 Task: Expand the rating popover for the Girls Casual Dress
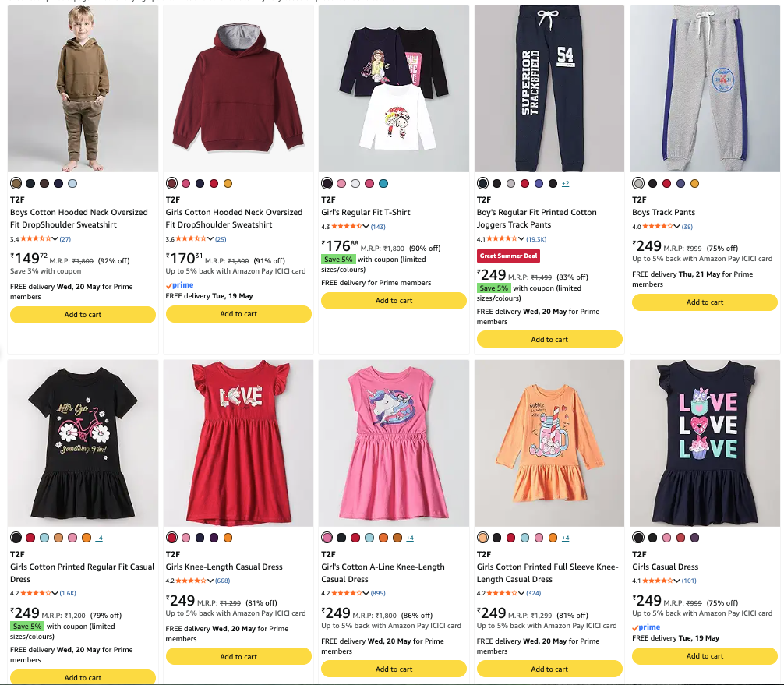coord(677,581)
